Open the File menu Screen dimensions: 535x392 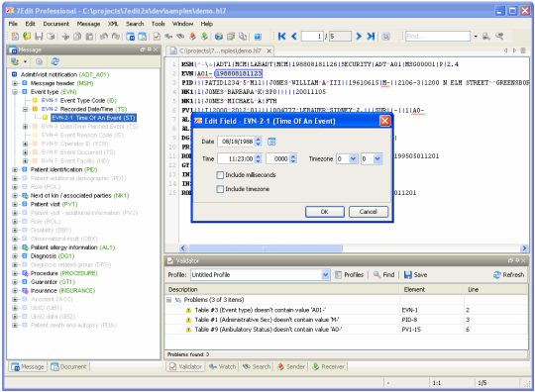[13, 24]
